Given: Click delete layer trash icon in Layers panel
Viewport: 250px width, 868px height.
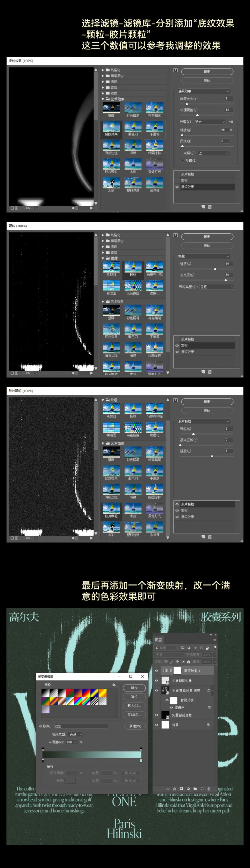Looking at the screenshot, I should [x=209, y=789].
